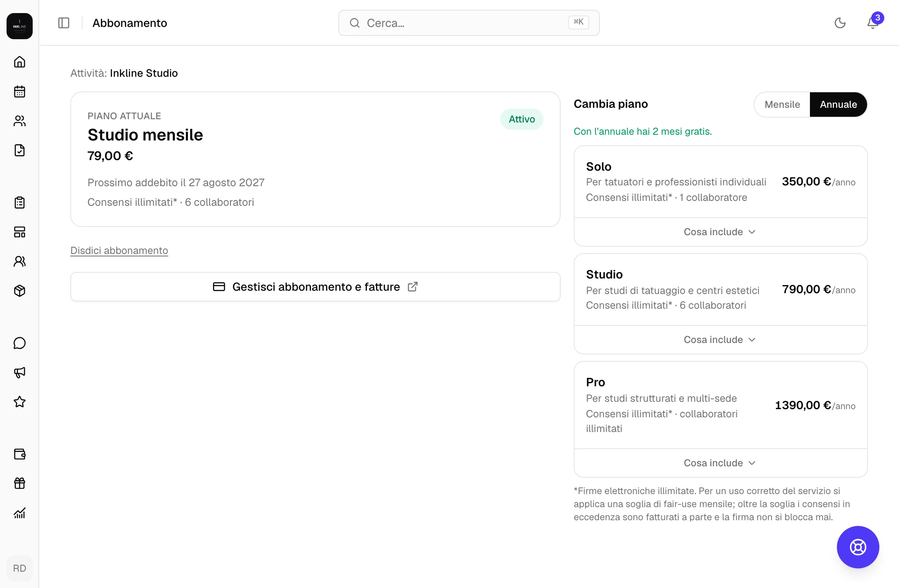
Task: Open the star reviews icon in the sidebar
Action: [20, 402]
